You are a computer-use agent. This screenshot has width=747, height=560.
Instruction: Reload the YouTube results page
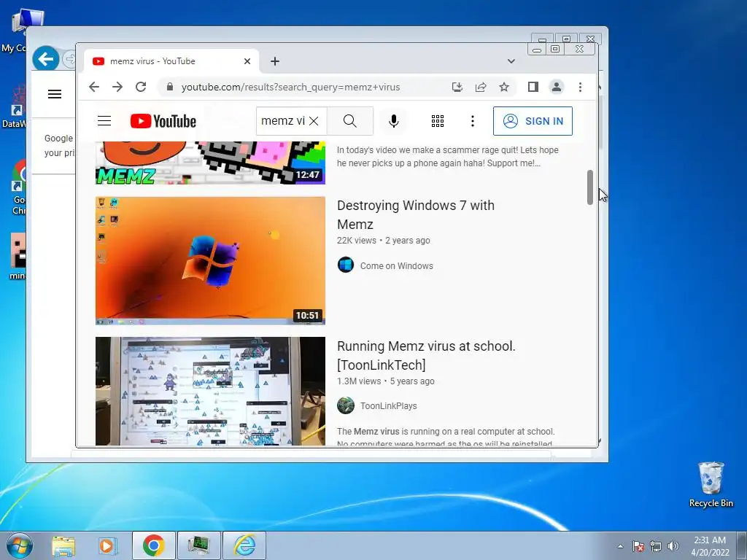click(x=141, y=87)
